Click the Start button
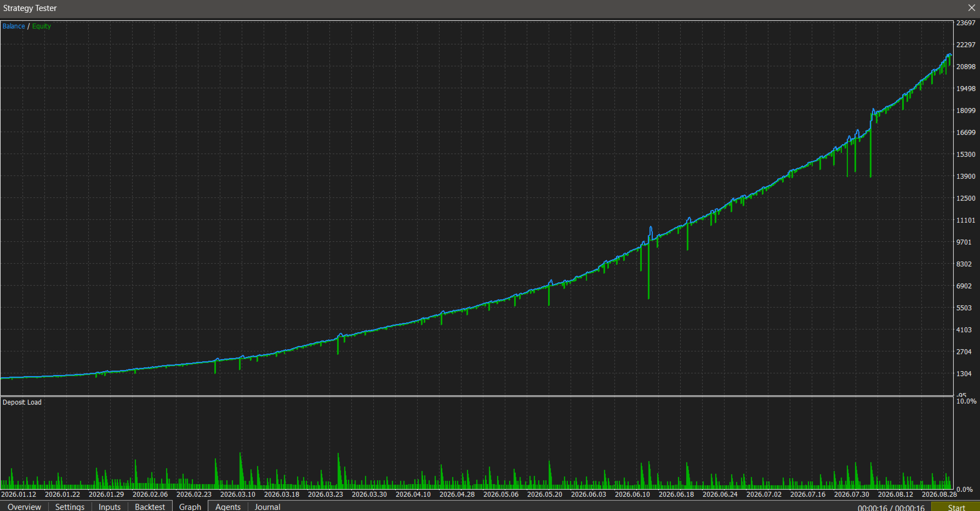This screenshot has width=980, height=511. click(x=956, y=507)
